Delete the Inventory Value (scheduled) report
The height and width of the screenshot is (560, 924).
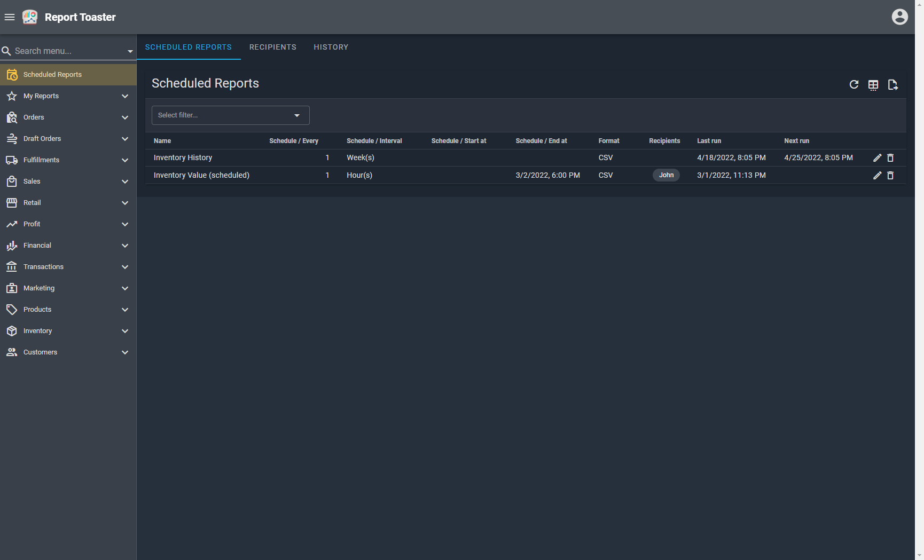click(890, 176)
